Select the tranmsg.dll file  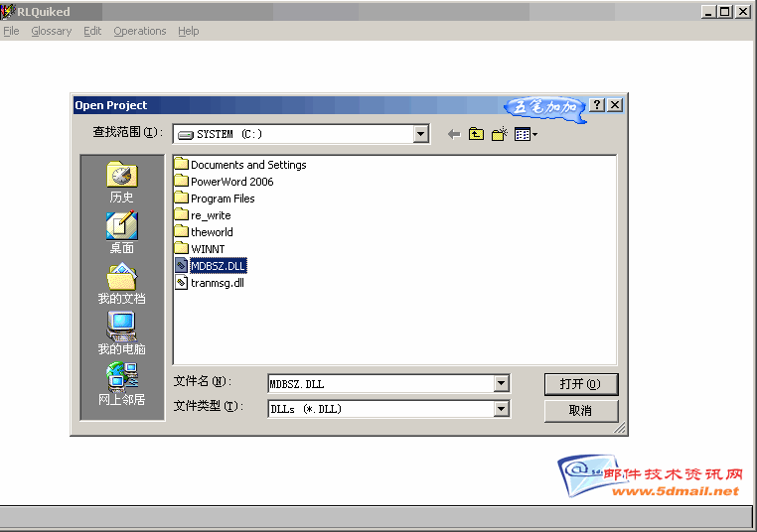pos(217,283)
